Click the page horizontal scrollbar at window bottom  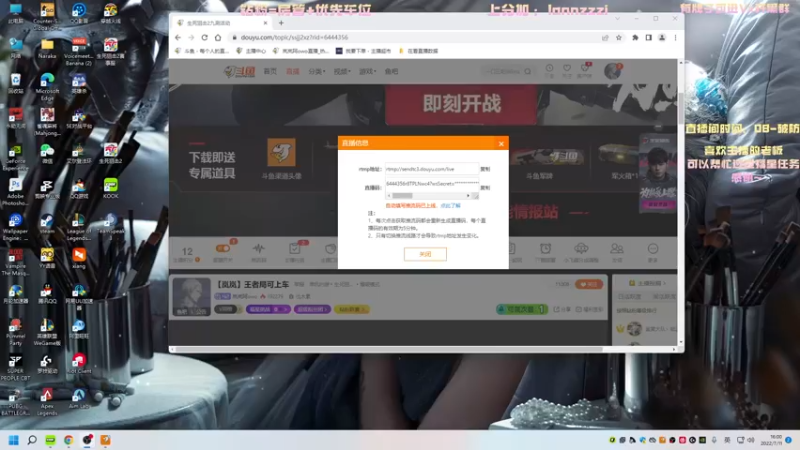pos(390,349)
